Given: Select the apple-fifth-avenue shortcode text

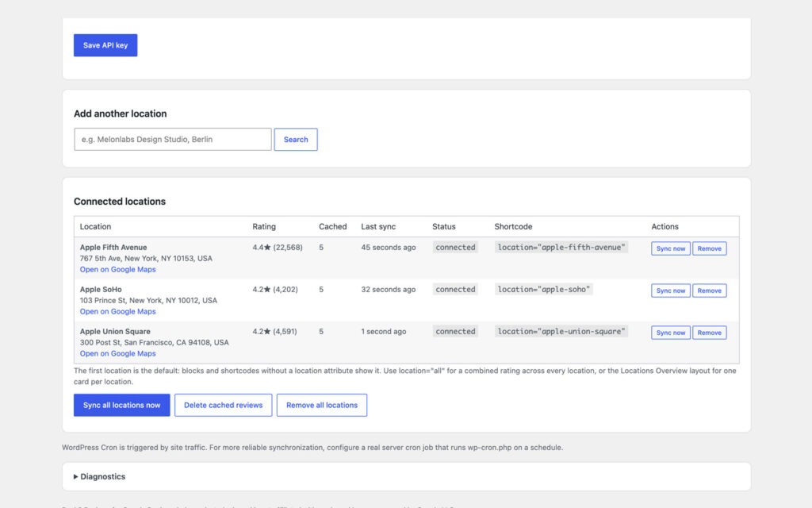Looking at the screenshot, I should pyautogui.click(x=561, y=248).
